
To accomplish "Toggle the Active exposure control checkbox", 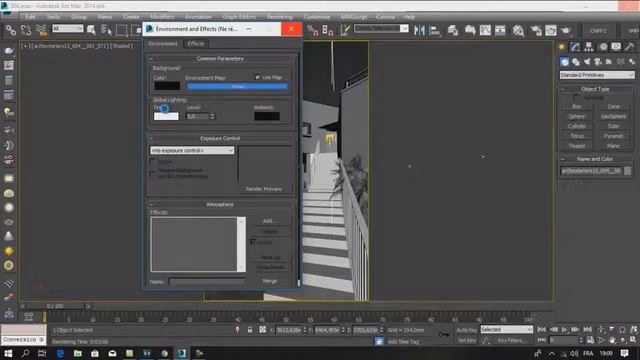I will 152,162.
